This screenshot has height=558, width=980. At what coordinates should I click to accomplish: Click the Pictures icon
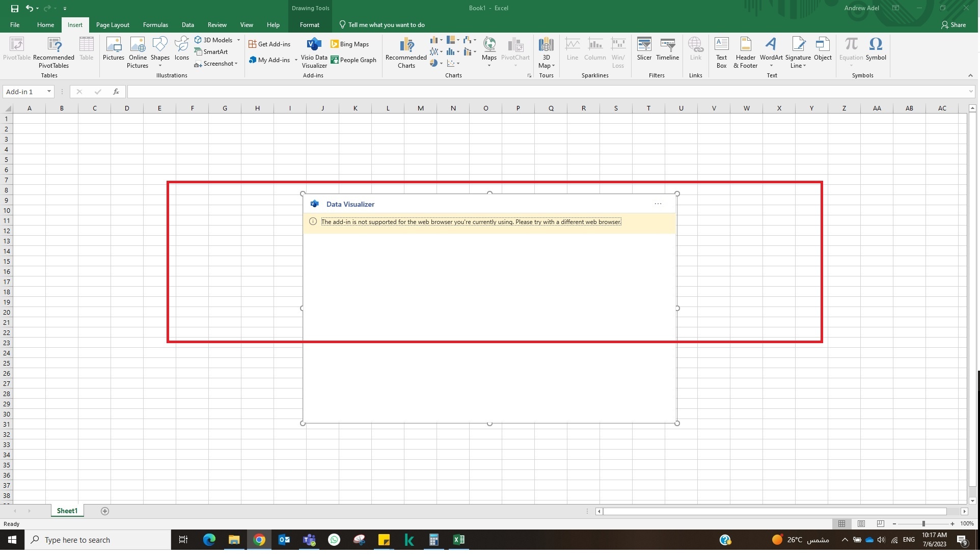tap(113, 49)
